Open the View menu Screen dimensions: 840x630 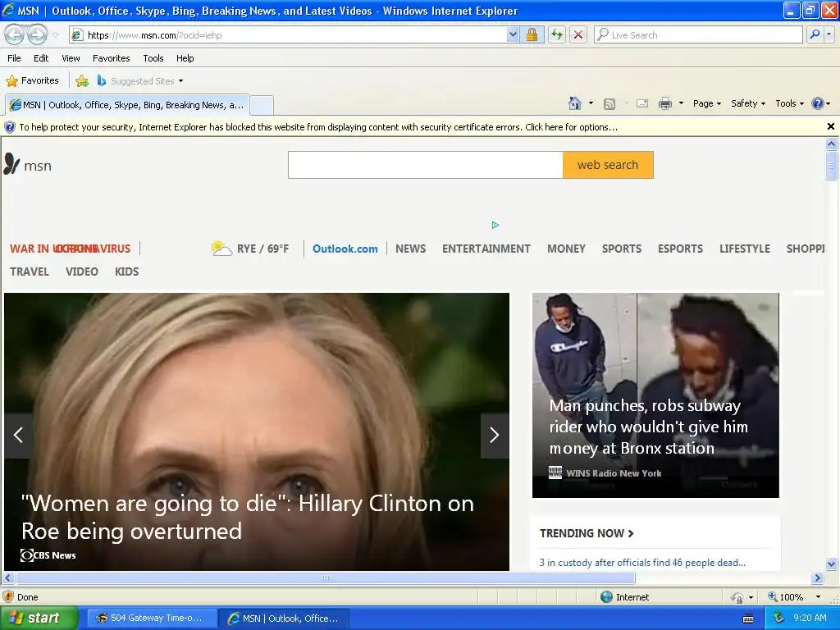[71, 58]
